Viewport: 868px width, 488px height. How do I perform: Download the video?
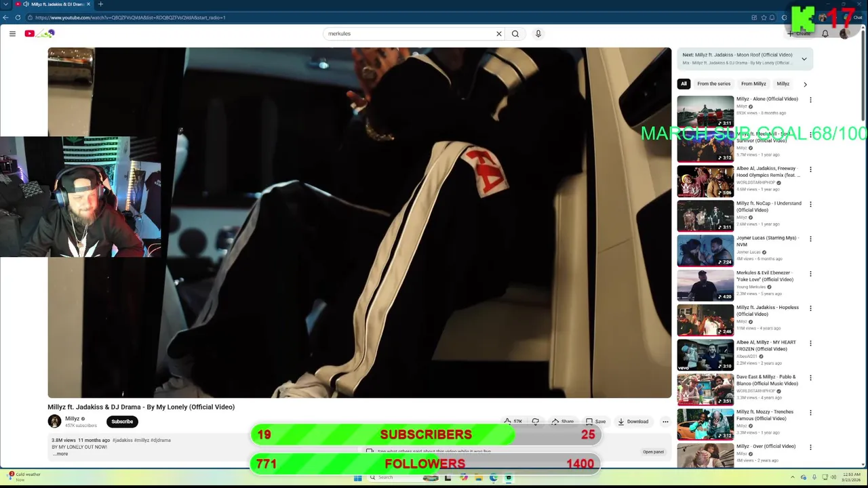pyautogui.click(x=633, y=422)
